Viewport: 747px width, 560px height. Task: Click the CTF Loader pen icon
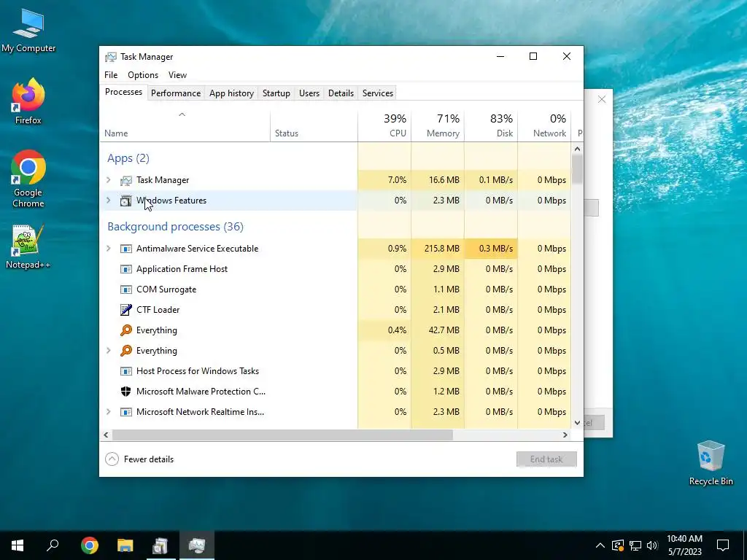tap(125, 310)
